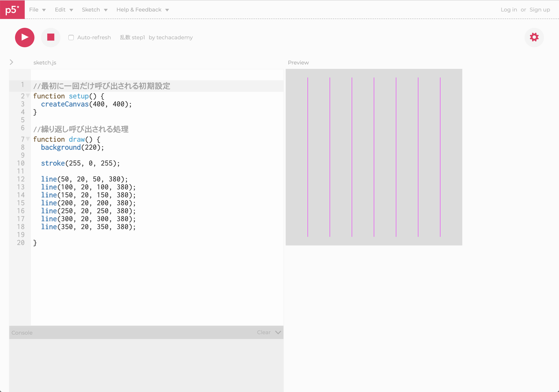Click the Sign up link

pyautogui.click(x=540, y=10)
